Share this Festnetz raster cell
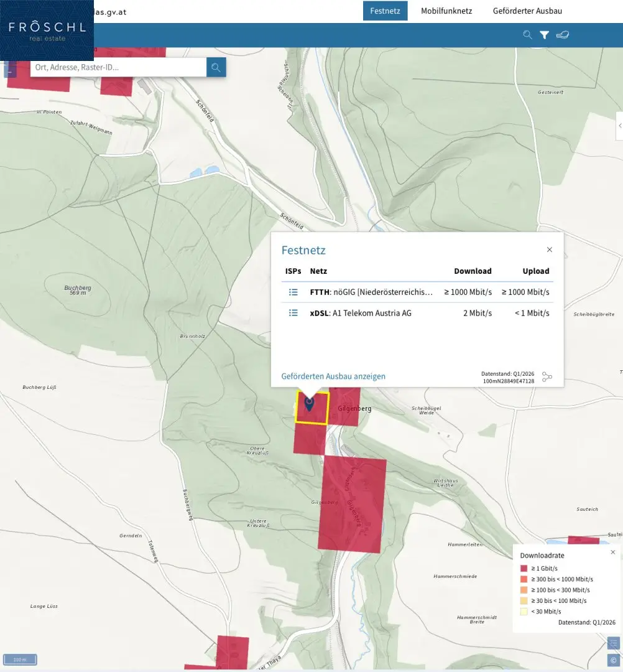Viewport: 623px width, 672px height. pyautogui.click(x=547, y=376)
